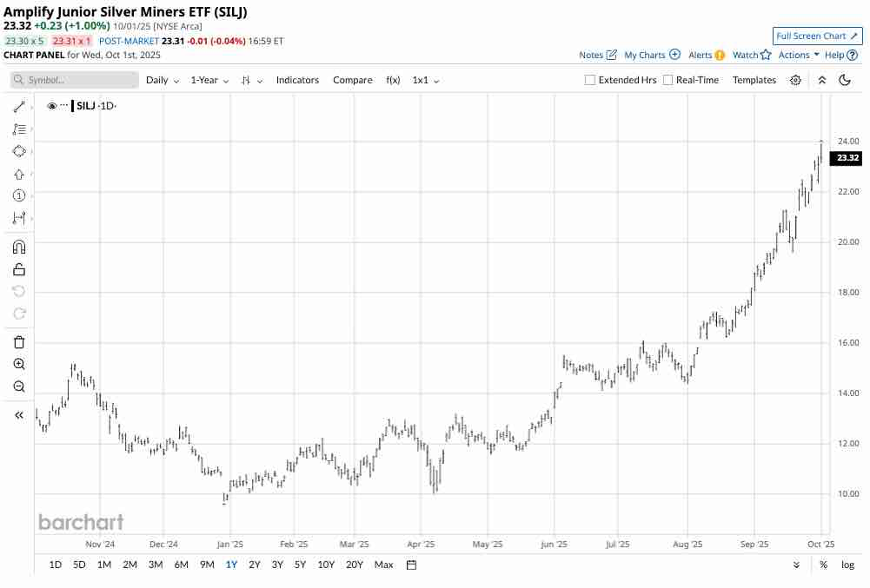Click the 23.32 current price label
This screenshot has width=870, height=588.
pyautogui.click(x=846, y=158)
